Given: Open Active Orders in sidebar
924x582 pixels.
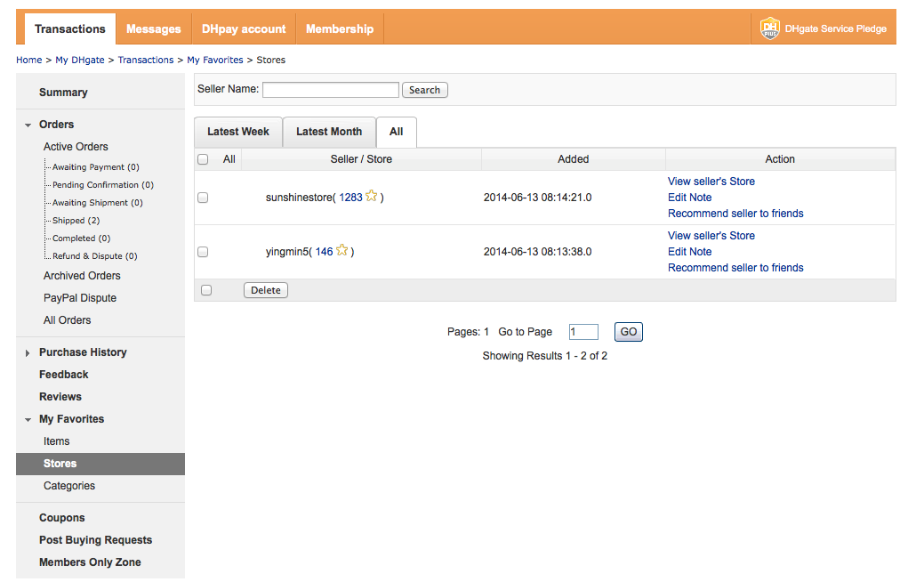Looking at the screenshot, I should tap(76, 147).
